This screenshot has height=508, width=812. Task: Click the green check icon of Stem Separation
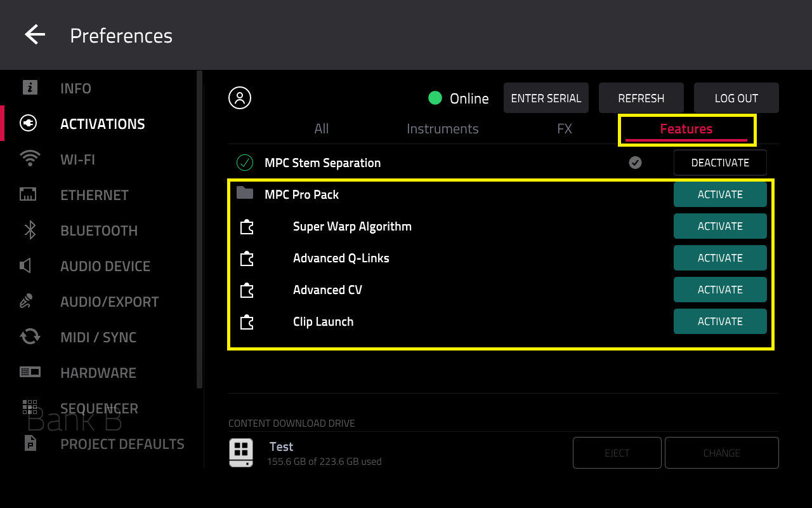[x=245, y=163]
